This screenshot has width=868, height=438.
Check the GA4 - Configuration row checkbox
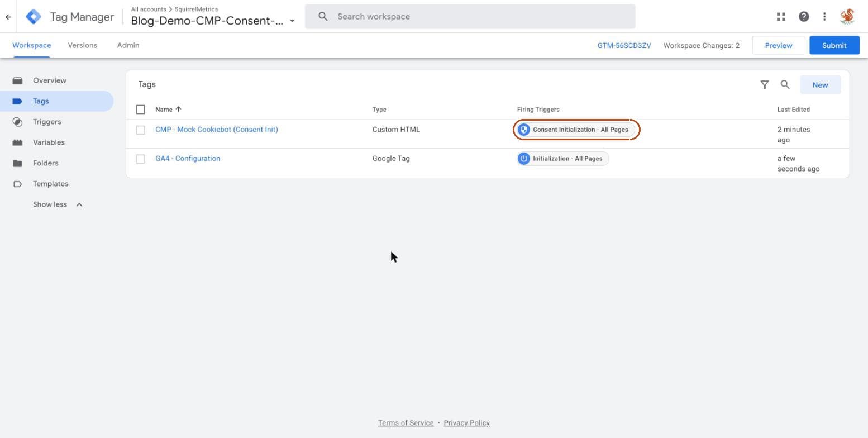coord(141,159)
